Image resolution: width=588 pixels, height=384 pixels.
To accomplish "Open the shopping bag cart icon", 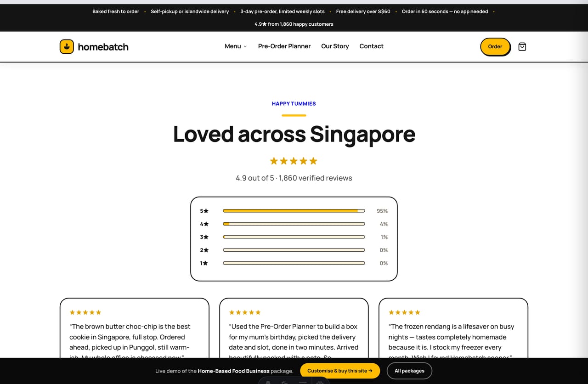I will (522, 46).
